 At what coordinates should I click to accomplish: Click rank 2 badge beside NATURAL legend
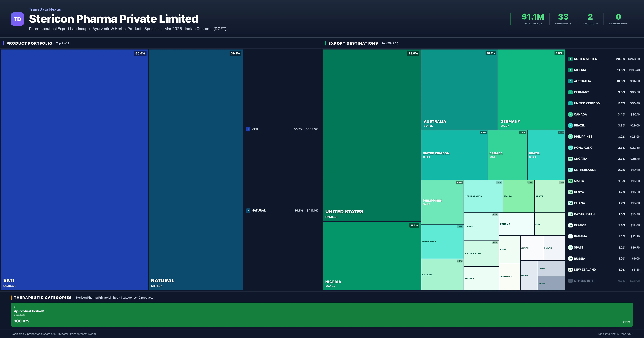248,210
